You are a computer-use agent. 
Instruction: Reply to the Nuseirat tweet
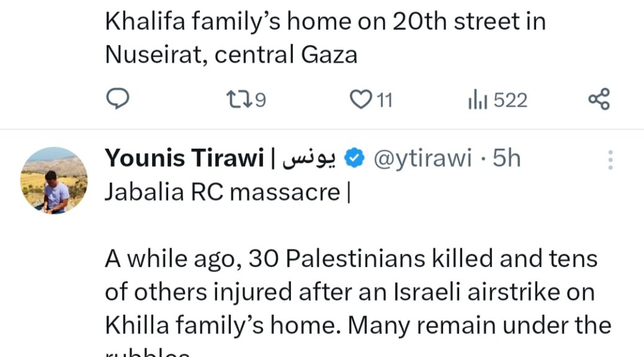click(x=117, y=99)
